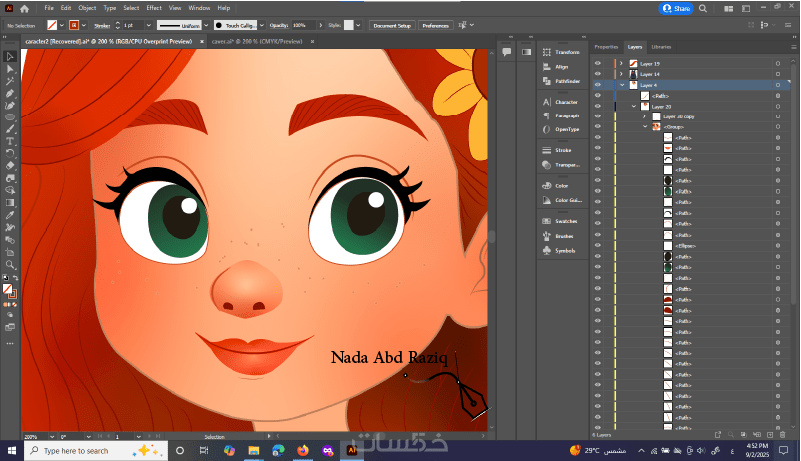Viewport: 801px width, 461px height.
Task: Toggle visibility of Layer 4
Action: 598,85
